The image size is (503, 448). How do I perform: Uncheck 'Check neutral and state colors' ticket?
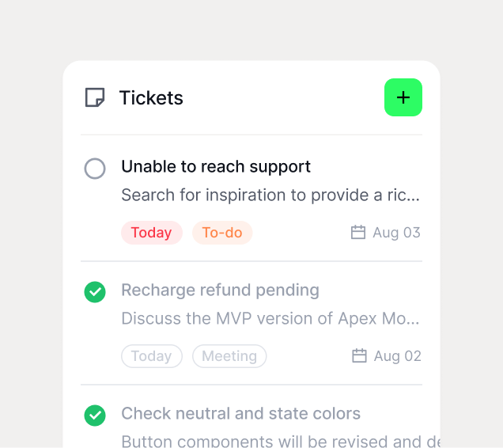(x=95, y=415)
